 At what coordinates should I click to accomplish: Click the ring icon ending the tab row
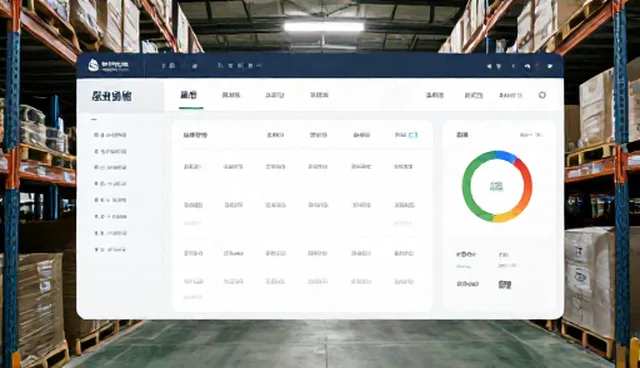click(542, 95)
